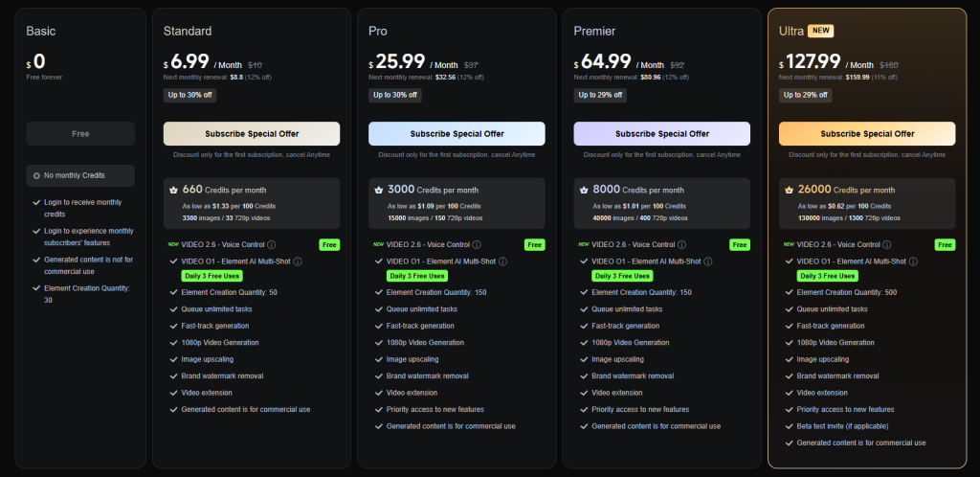Subscribe to the Standard plan special offer
This screenshot has width=980, height=477.
(x=252, y=133)
